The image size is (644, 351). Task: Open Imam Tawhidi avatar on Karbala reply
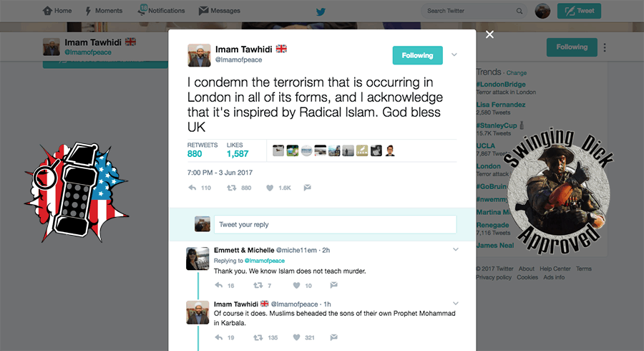click(x=197, y=312)
